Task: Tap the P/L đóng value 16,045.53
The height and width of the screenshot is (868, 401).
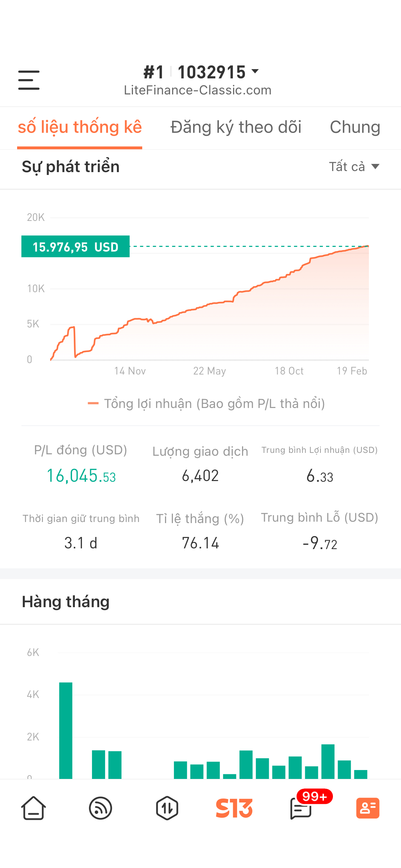Action: pyautogui.click(x=81, y=476)
